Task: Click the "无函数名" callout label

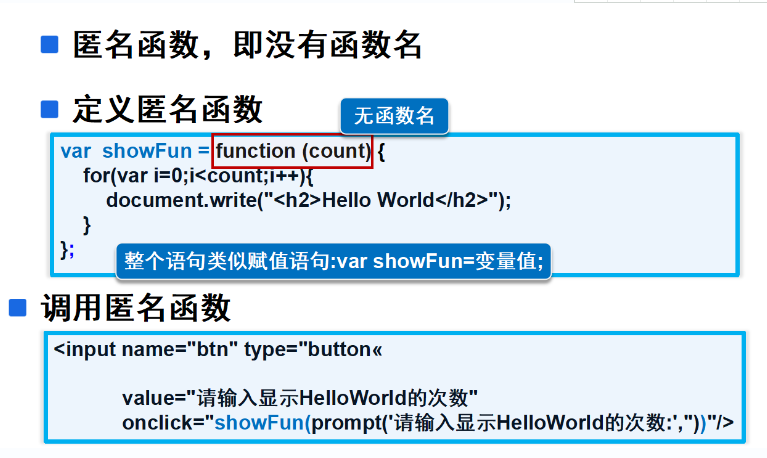Action: point(394,116)
